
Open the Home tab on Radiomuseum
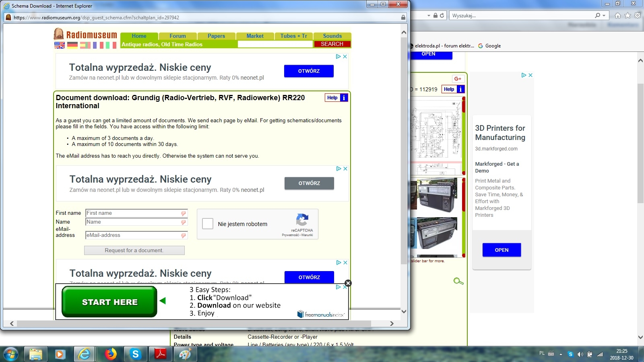coord(139,36)
